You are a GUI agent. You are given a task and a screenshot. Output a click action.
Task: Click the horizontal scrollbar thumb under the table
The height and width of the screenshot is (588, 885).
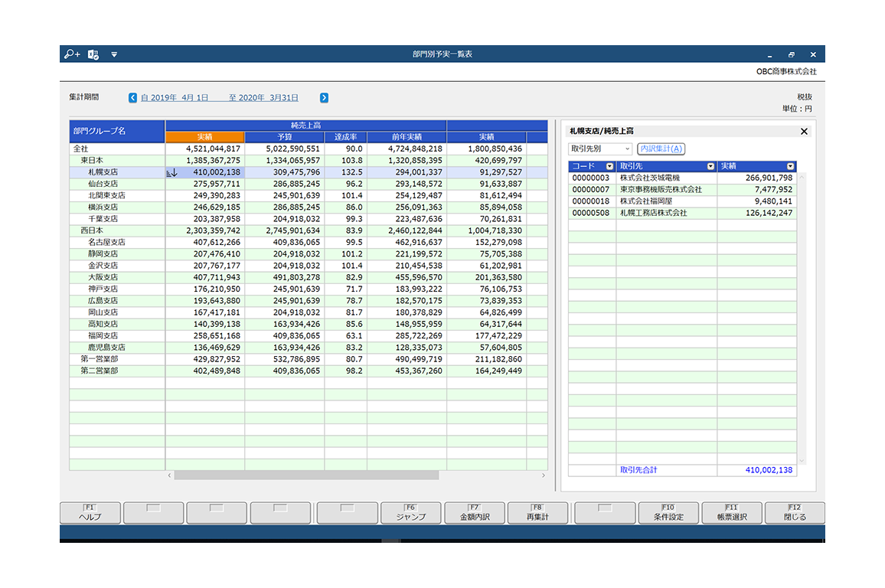pyautogui.click(x=306, y=475)
